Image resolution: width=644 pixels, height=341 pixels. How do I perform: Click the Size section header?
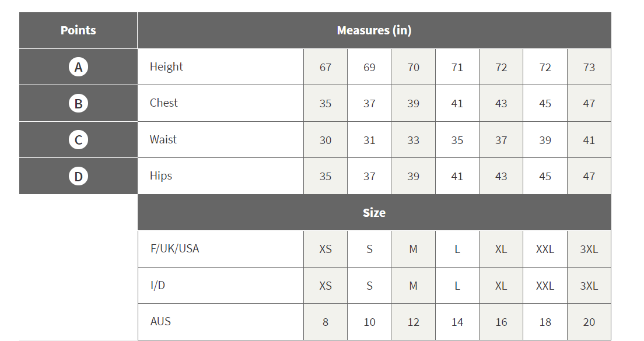tap(374, 213)
